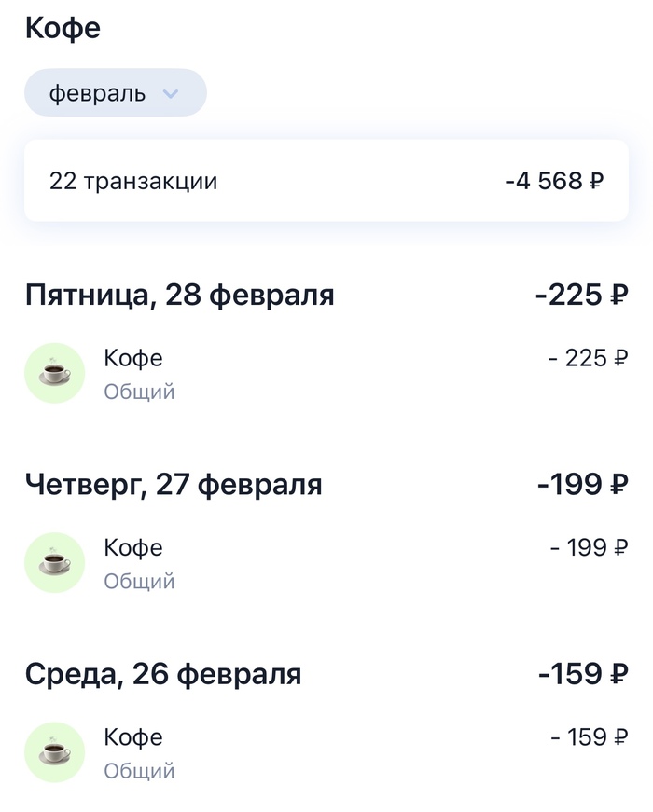Select the bold -199 ₽ Thursday daily total
This screenshot has height=812, width=653.
pyautogui.click(x=582, y=485)
